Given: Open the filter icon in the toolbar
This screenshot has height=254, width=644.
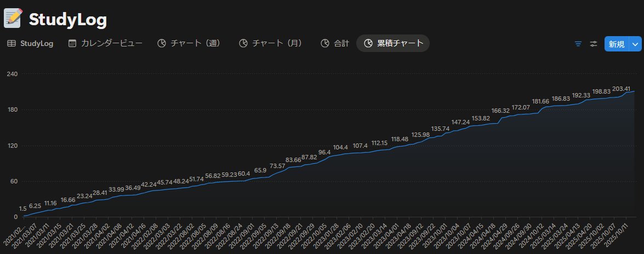Looking at the screenshot, I should pyautogui.click(x=578, y=44).
